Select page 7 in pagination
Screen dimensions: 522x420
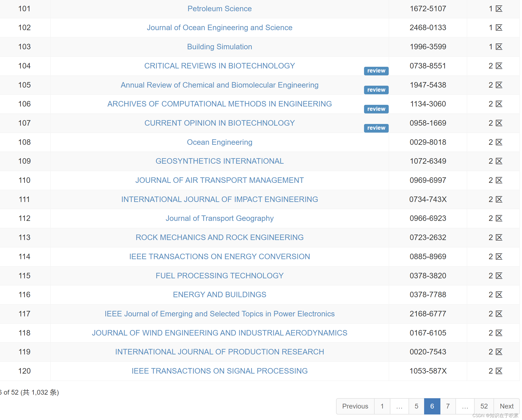(x=448, y=406)
